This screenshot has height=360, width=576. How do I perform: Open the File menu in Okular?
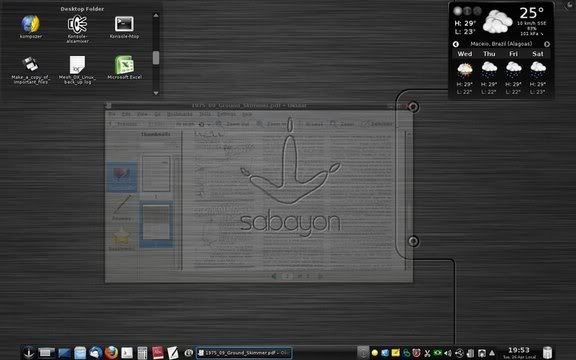[x=112, y=114]
